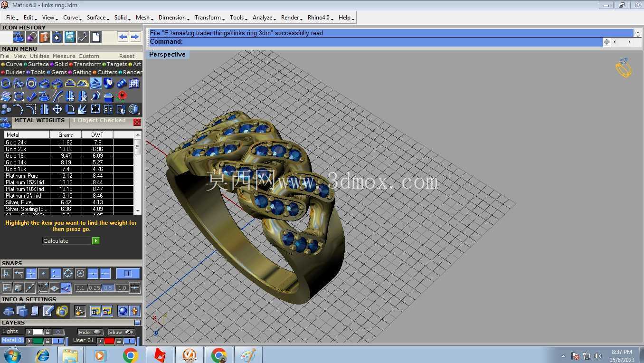Open the red color swatch for User 01
Viewport: 644px width, 363px height.
pyautogui.click(x=109, y=341)
